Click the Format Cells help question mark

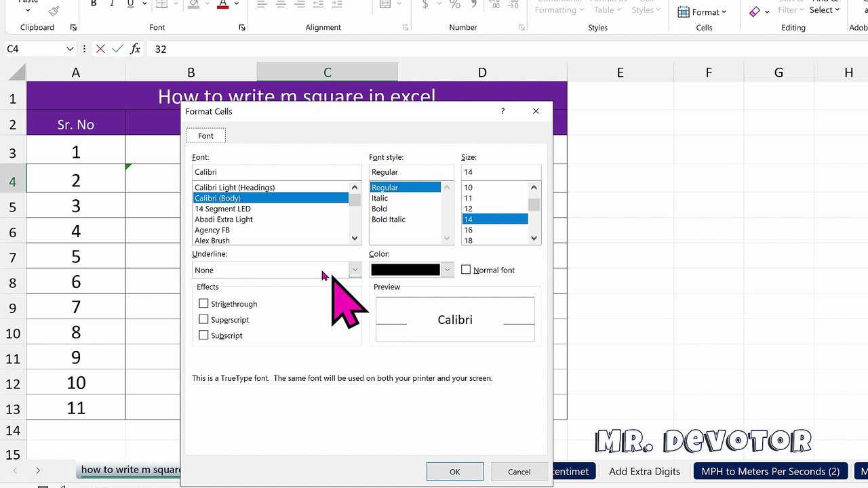pyautogui.click(x=502, y=111)
